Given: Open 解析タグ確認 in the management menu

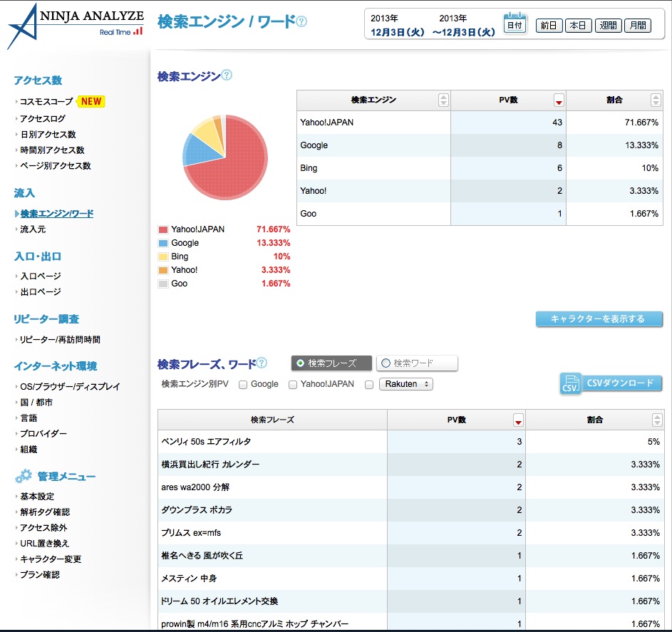Looking at the screenshot, I should (x=45, y=512).
